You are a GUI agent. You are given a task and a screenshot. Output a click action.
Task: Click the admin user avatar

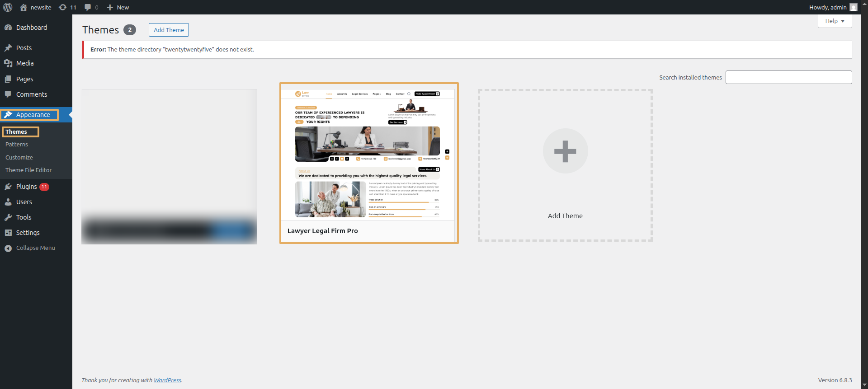pos(853,7)
